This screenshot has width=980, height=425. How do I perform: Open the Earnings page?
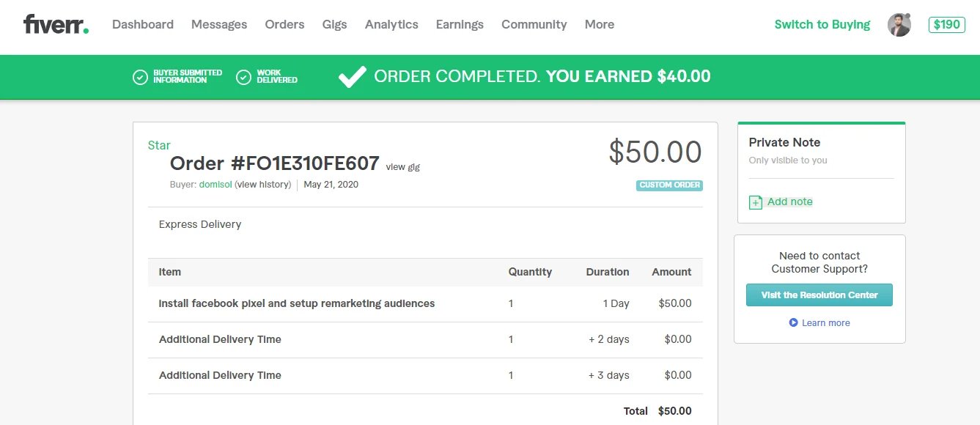(x=460, y=24)
